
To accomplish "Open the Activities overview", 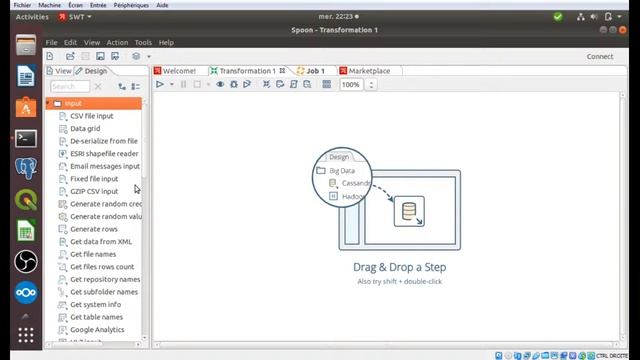I will pyautogui.click(x=32, y=17).
